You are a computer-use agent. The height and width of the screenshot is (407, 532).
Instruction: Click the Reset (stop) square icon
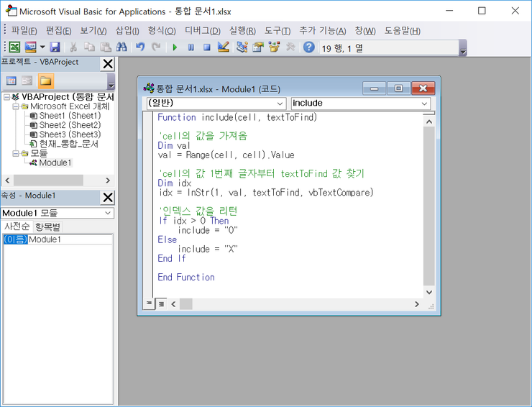(206, 47)
